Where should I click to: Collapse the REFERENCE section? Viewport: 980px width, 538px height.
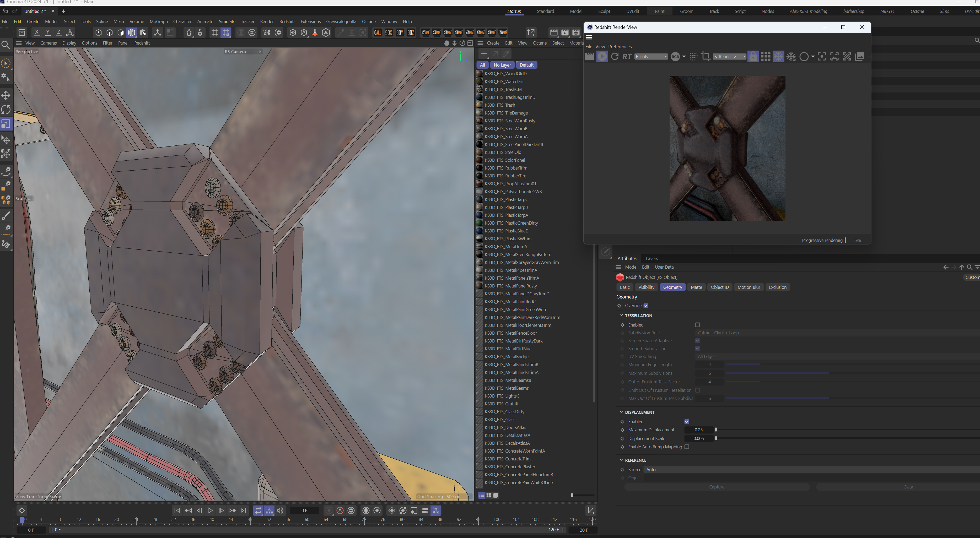(x=621, y=460)
